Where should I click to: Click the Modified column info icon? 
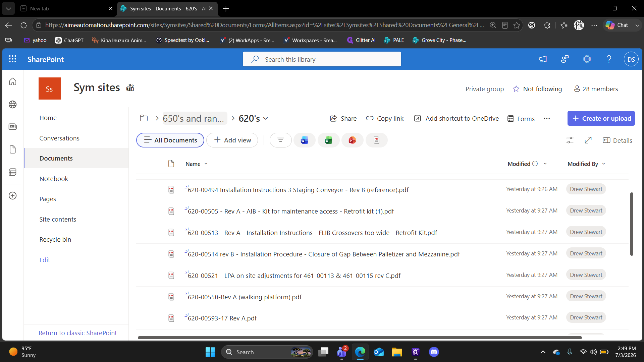[535, 164]
